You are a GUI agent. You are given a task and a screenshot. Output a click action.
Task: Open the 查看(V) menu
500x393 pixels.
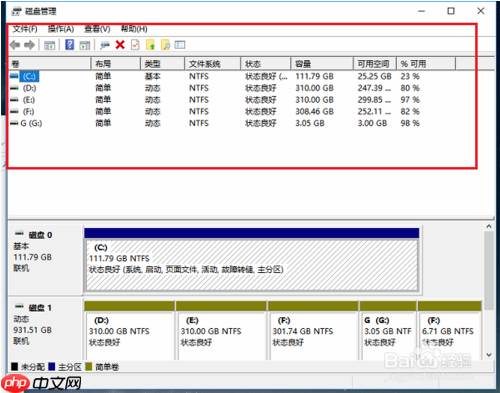tap(97, 29)
